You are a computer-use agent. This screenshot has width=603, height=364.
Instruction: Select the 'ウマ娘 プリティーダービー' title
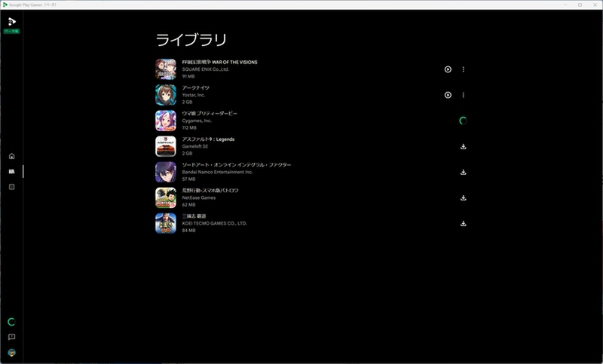coord(210,113)
